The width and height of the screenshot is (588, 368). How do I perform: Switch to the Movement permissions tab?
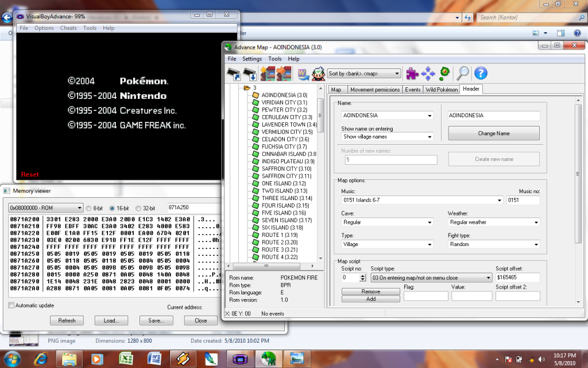(x=375, y=89)
